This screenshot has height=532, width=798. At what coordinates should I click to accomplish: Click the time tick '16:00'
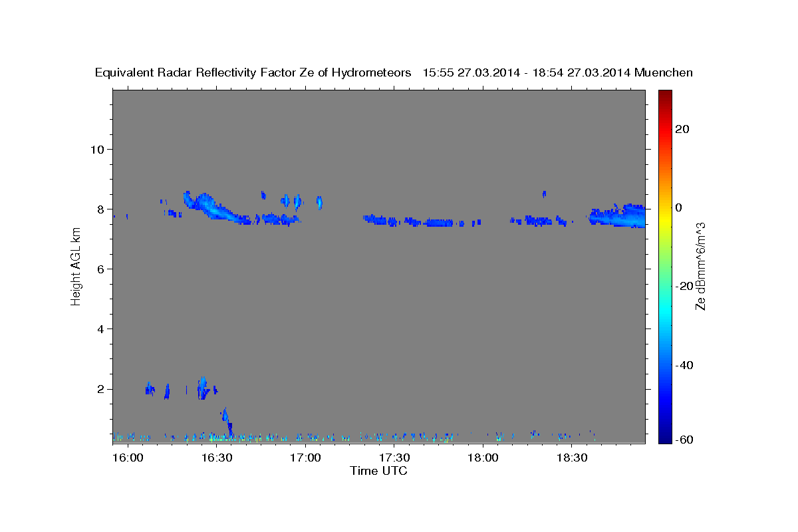(x=128, y=458)
